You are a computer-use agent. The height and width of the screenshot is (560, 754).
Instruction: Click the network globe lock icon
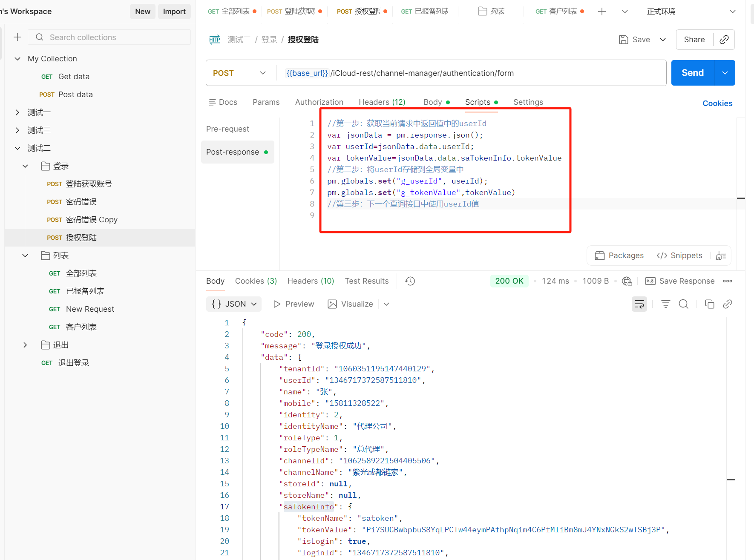click(x=627, y=281)
